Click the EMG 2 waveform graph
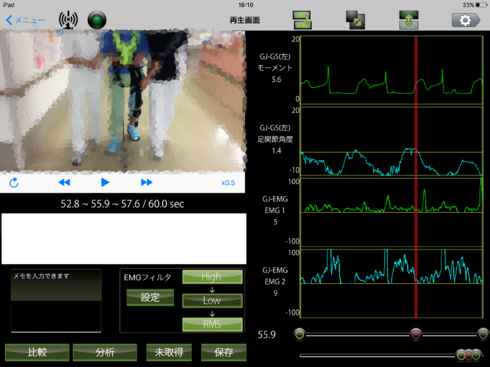 click(392, 283)
